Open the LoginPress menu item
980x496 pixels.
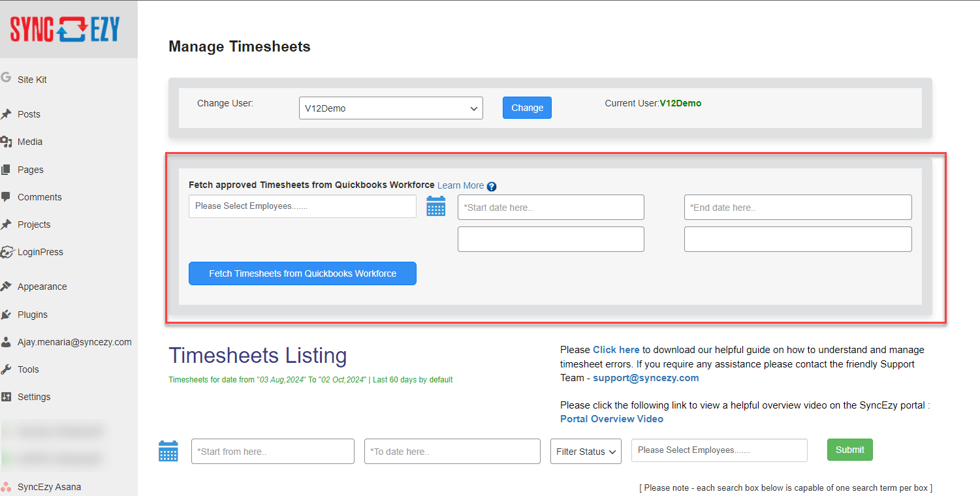click(x=40, y=252)
